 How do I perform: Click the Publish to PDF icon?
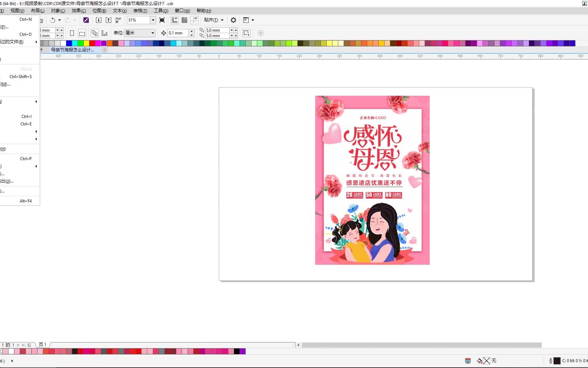[118, 20]
